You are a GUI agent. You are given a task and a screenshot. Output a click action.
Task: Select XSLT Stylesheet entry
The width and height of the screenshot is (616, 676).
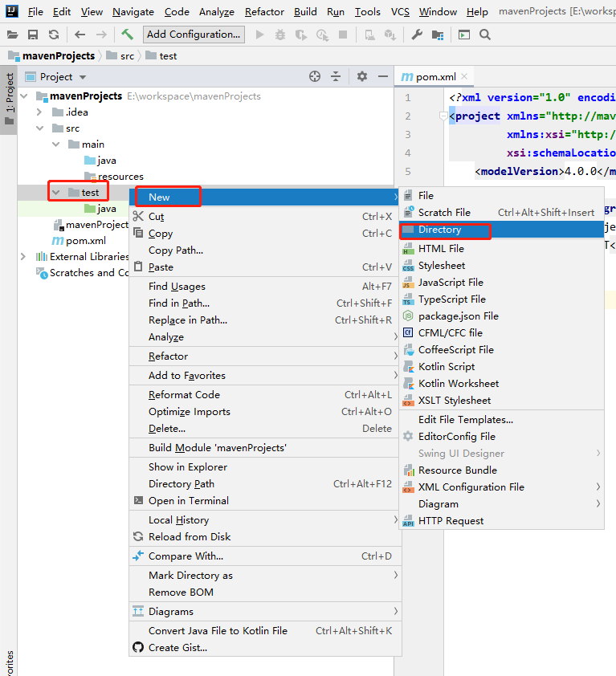tap(501, 400)
